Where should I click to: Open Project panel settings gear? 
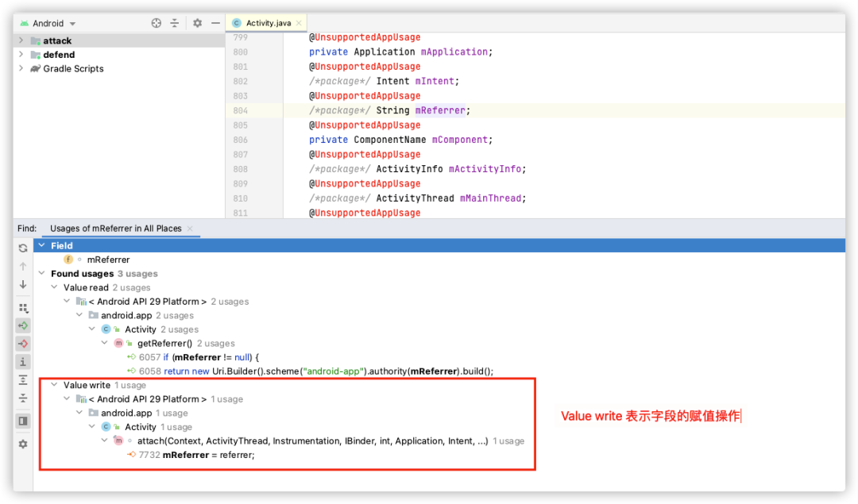[x=198, y=23]
